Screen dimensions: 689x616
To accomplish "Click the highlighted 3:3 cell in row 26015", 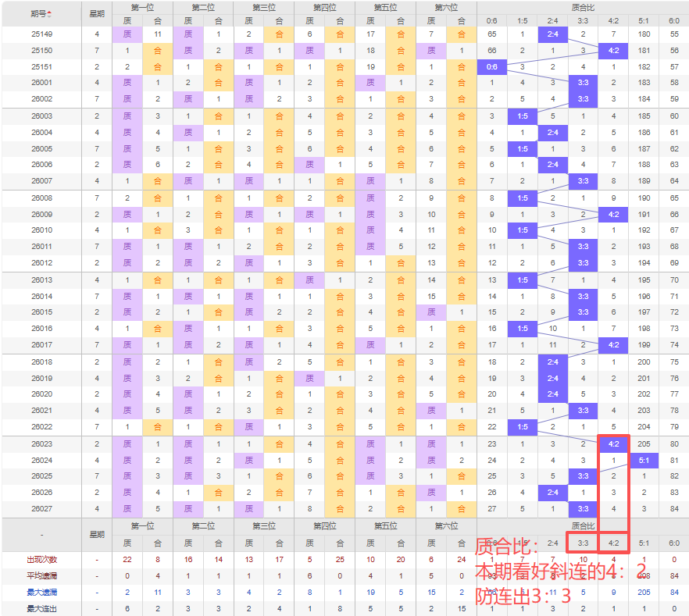I will 583,312.
